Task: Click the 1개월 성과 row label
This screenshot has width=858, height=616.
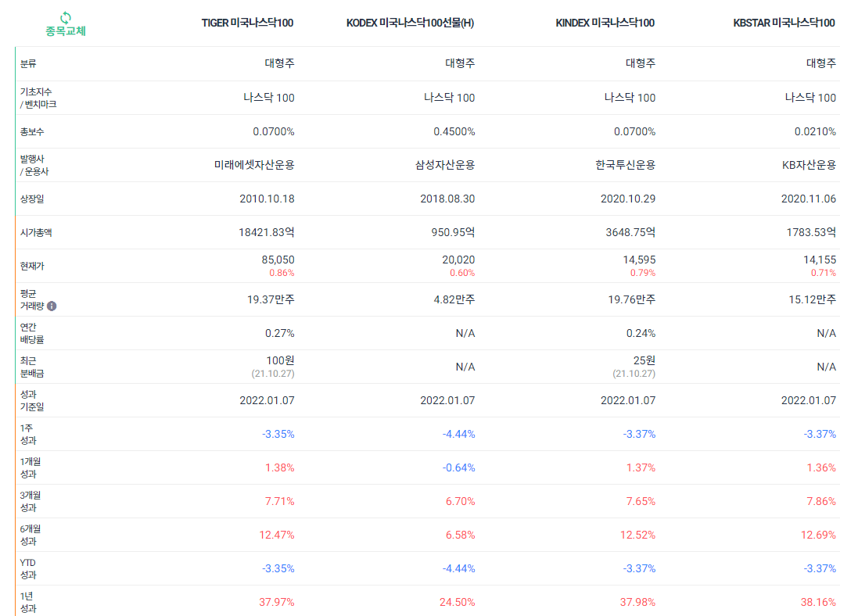Action: point(31,467)
